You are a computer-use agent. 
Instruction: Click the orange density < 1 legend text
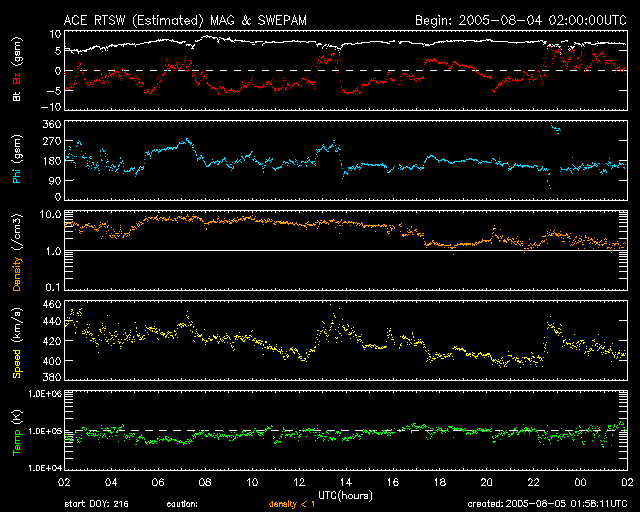click(292, 504)
